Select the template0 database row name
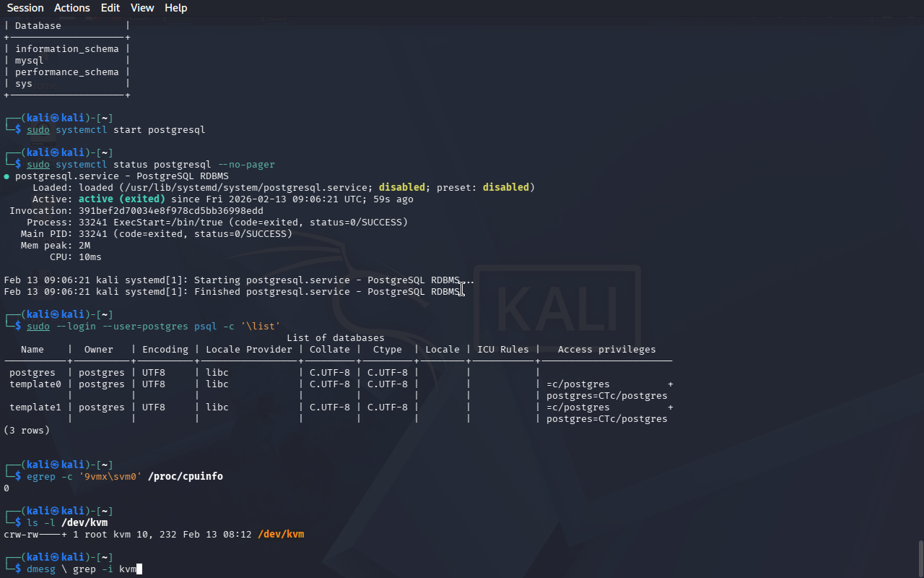Viewport: 924px width, 578px height. pos(35,384)
